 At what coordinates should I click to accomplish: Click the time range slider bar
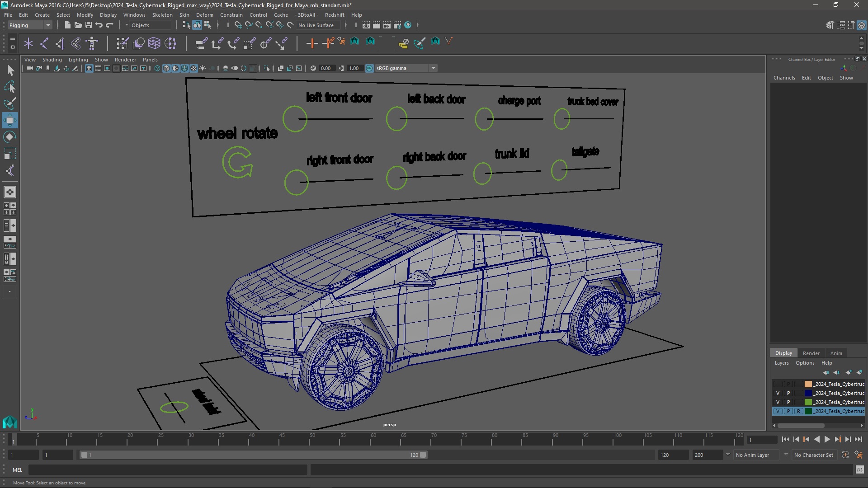[253, 455]
